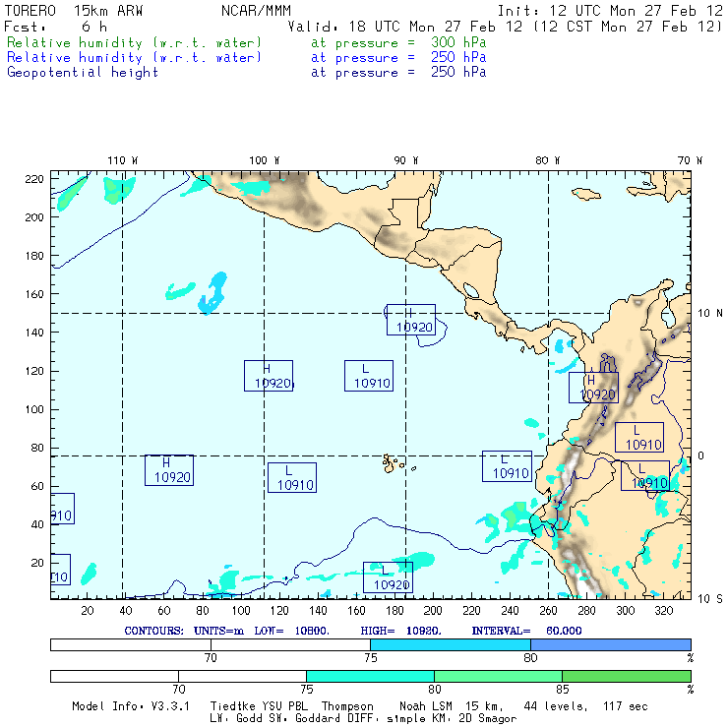
Task: Click the '110 W' longitude label
Action: (x=123, y=160)
